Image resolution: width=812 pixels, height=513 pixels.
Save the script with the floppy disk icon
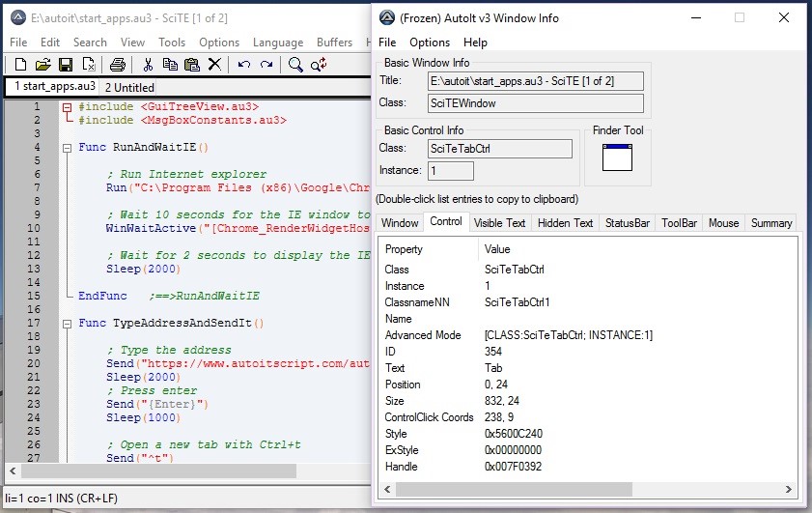click(66, 65)
